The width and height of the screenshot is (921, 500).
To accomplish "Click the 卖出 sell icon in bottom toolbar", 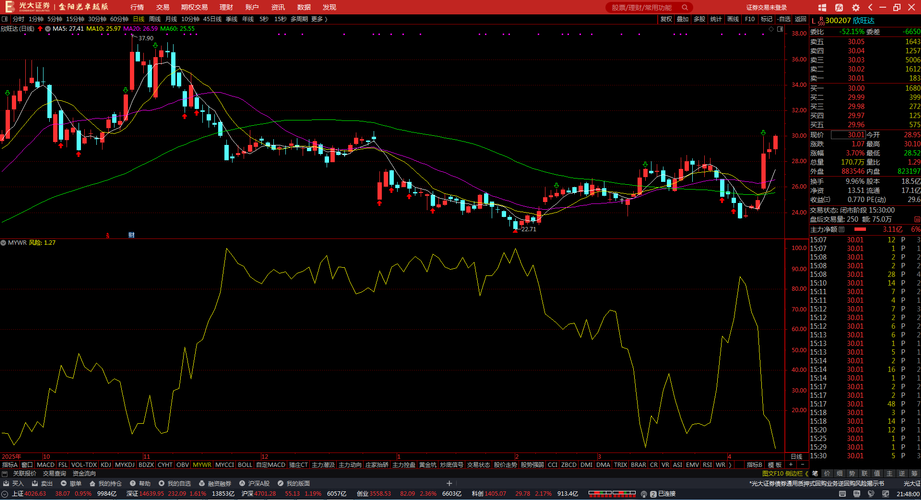I will [43, 483].
